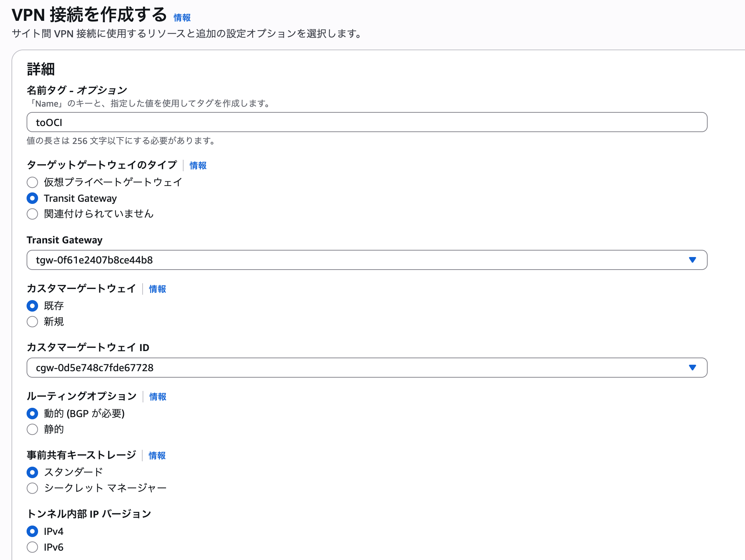Open 情報 link for 事前共有キーストレージ
745x560 pixels.
click(x=157, y=456)
